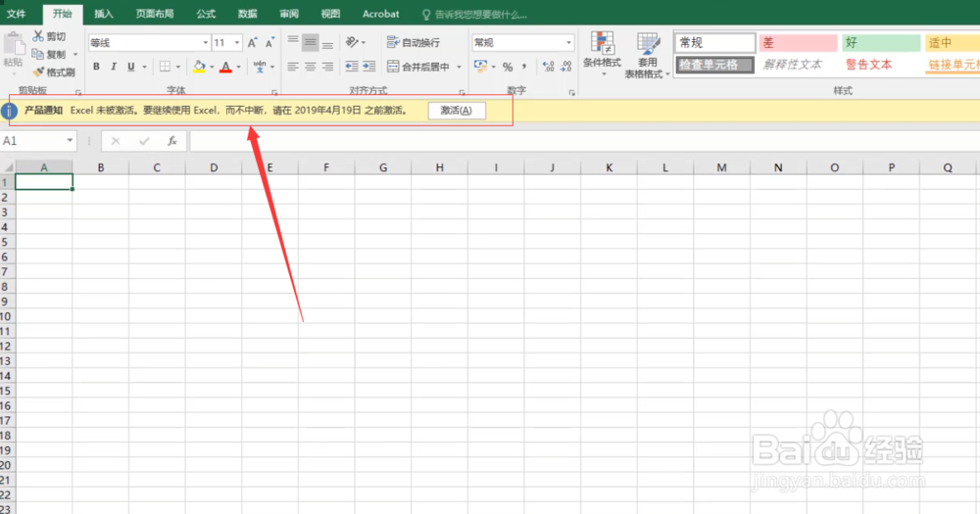The height and width of the screenshot is (514, 980).
Task: Toggle Bold formatting
Action: pyautogui.click(x=96, y=67)
